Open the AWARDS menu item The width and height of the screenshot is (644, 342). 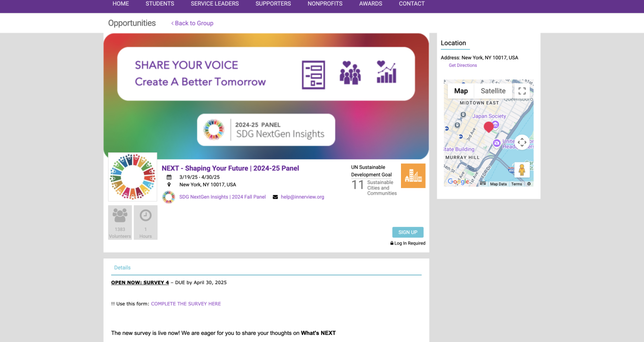[371, 4]
